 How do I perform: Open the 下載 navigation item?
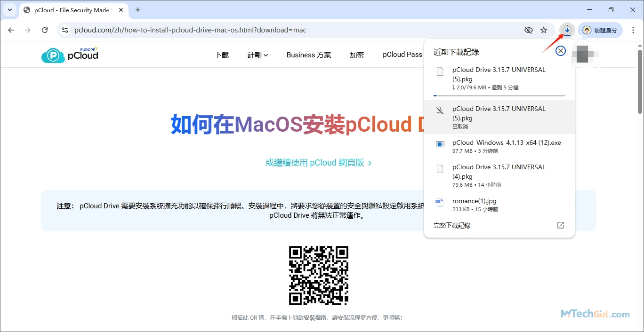[x=222, y=55]
